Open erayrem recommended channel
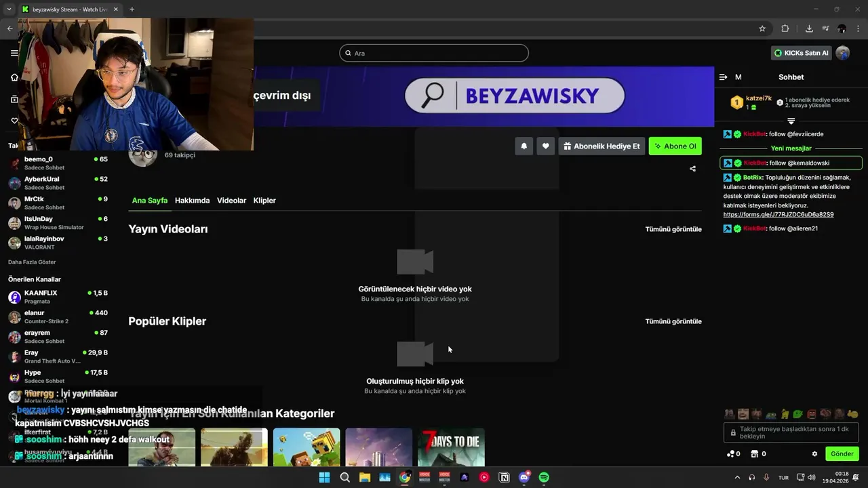 click(x=58, y=337)
